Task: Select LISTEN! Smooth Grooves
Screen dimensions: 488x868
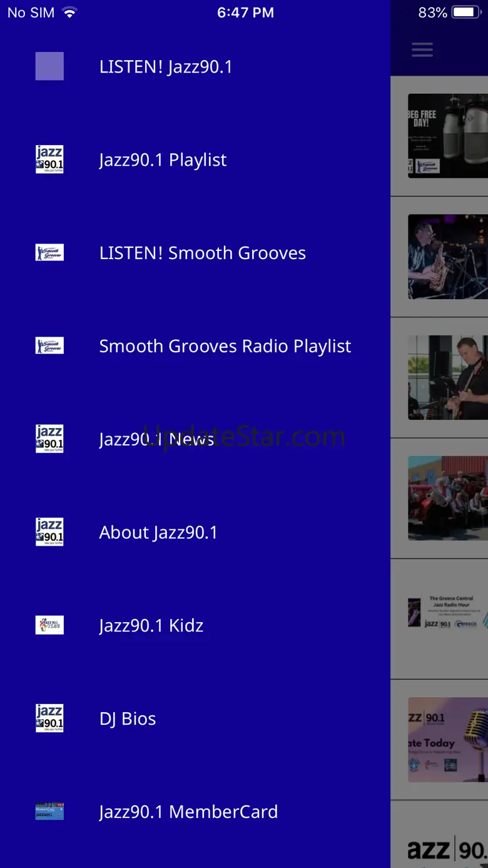Action: pos(203,253)
